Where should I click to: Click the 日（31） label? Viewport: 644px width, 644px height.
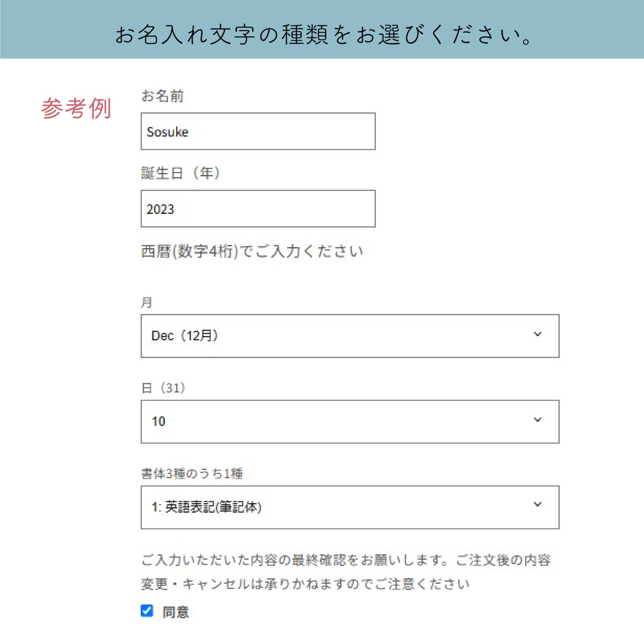(163, 388)
